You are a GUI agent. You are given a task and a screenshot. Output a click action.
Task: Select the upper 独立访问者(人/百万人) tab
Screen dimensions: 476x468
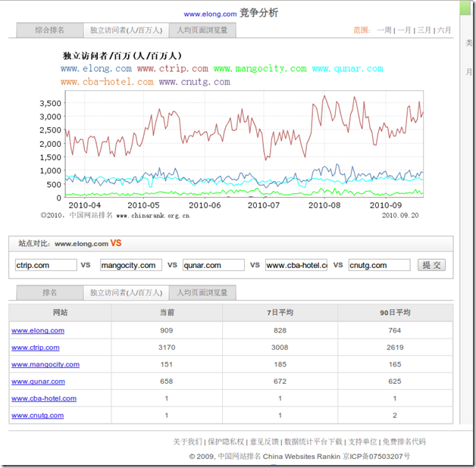point(126,30)
